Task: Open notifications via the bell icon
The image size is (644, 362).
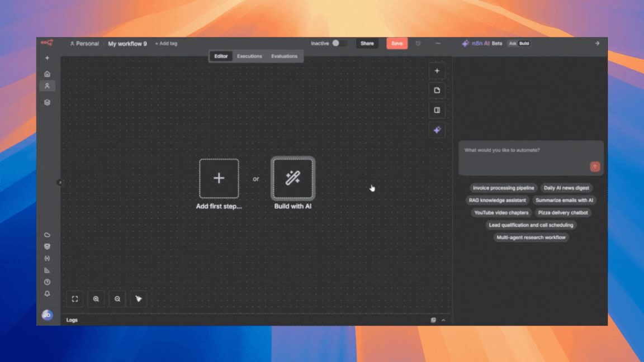Action: (x=47, y=293)
